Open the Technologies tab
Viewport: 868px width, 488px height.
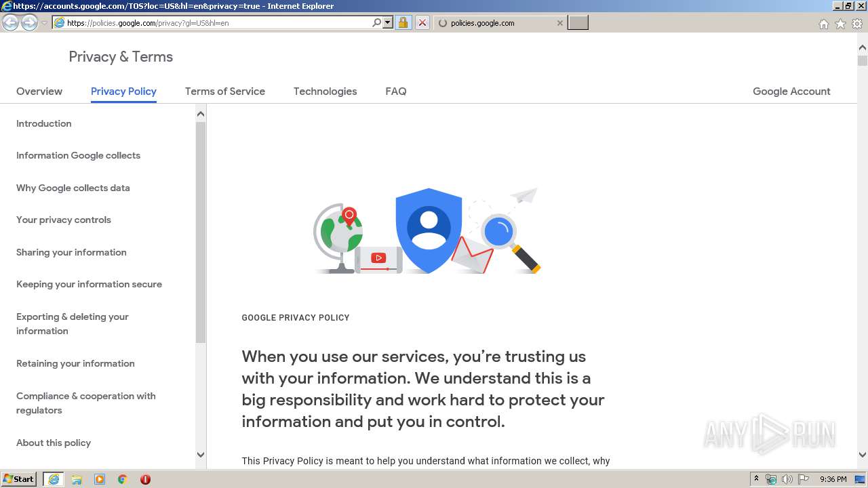pyautogui.click(x=325, y=91)
